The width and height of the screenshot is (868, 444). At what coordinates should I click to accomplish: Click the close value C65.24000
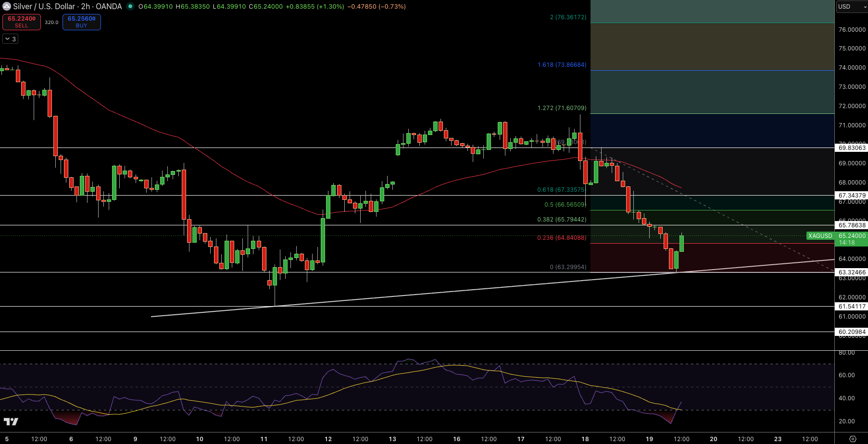click(x=266, y=6)
